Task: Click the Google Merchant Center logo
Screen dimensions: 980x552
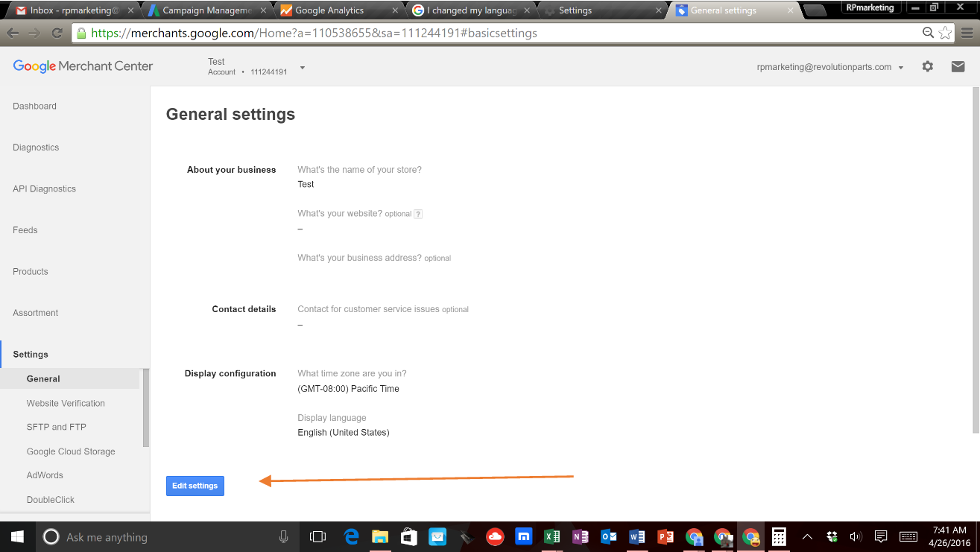Action: click(x=83, y=66)
